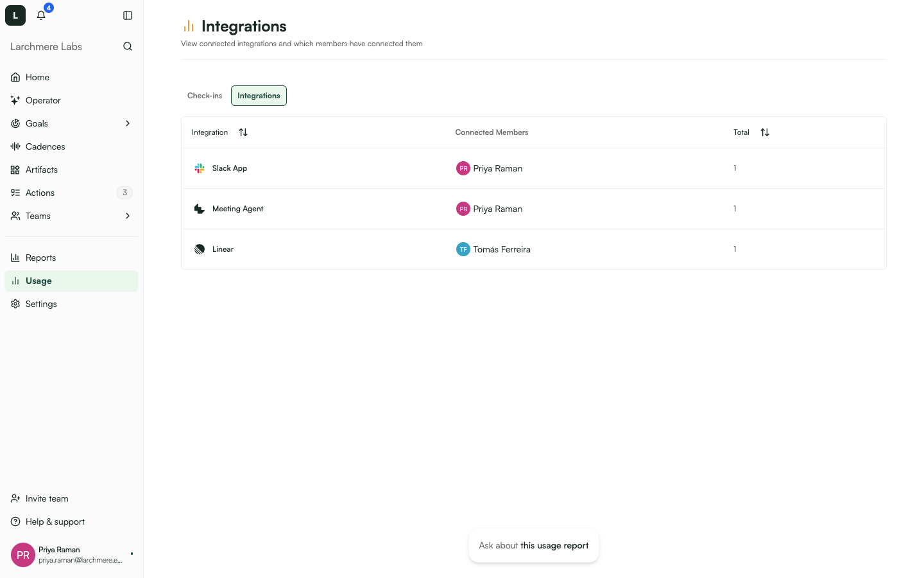The width and height of the screenshot is (924, 578).
Task: Click Tomás Ferreira member name
Action: (502, 249)
